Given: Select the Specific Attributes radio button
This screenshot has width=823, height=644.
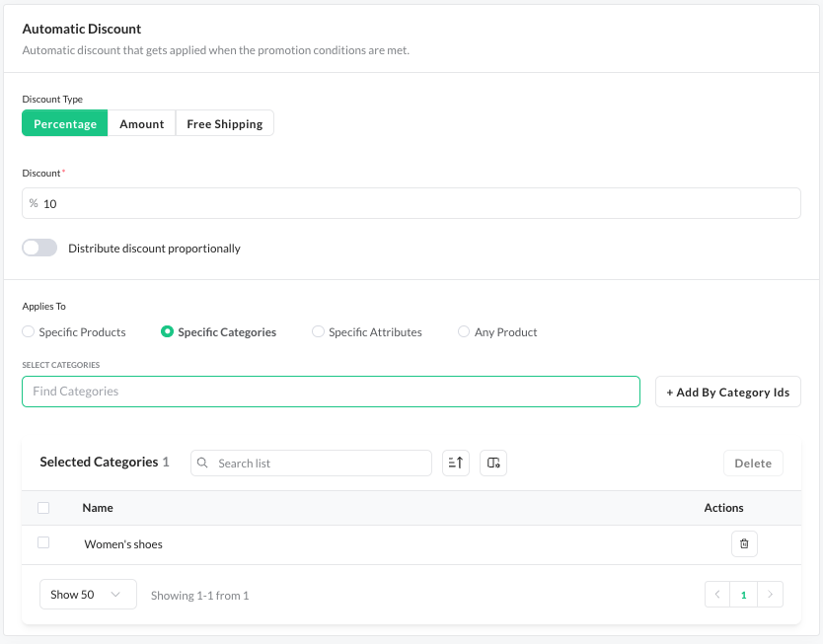Looking at the screenshot, I should pos(318,331).
